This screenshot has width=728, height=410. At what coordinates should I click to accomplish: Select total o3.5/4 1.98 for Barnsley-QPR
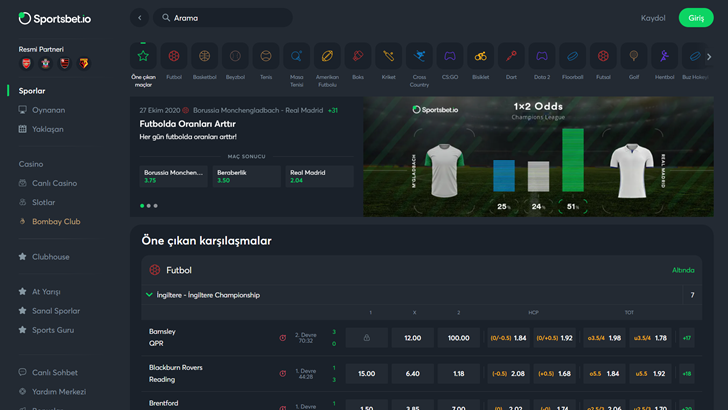[604, 338]
